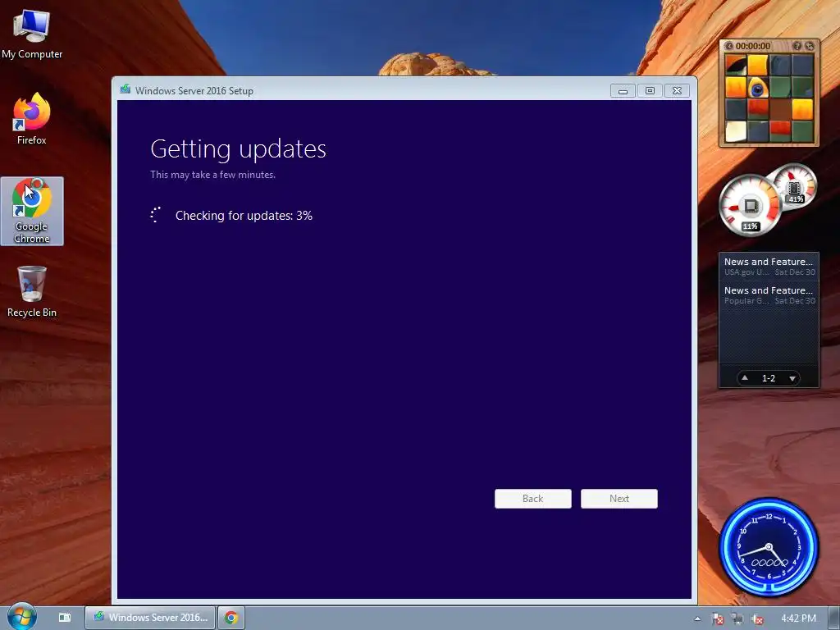Click the memory usage gauge showing 41%
The image size is (840, 630).
tap(795, 186)
